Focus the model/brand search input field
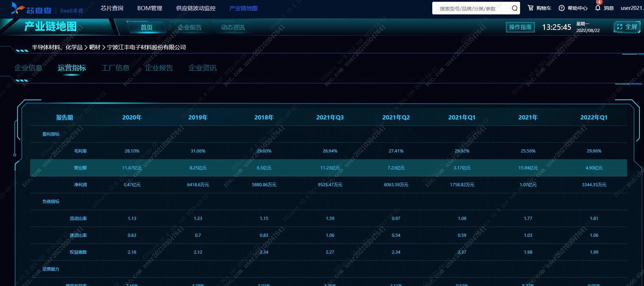Screen dimensions: 644x286 [471, 8]
